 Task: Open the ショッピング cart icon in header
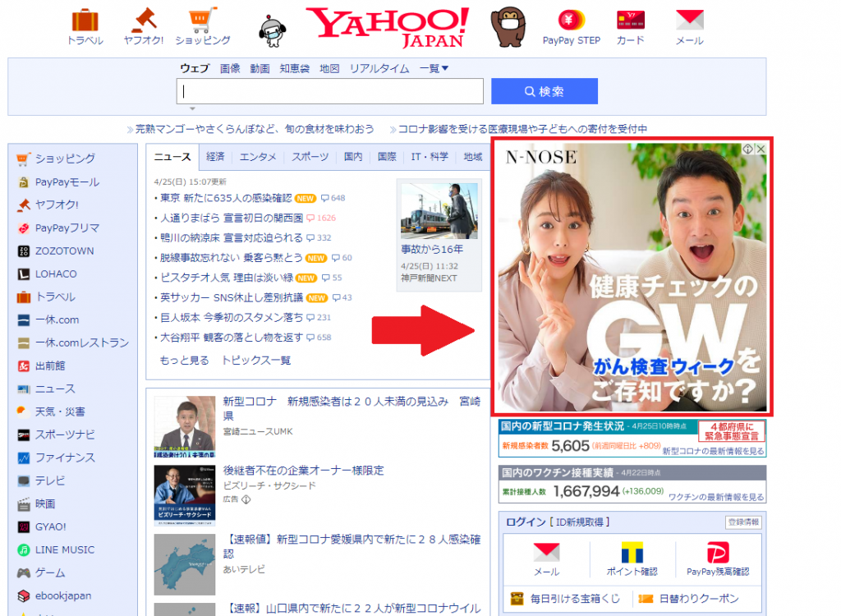[x=202, y=21]
